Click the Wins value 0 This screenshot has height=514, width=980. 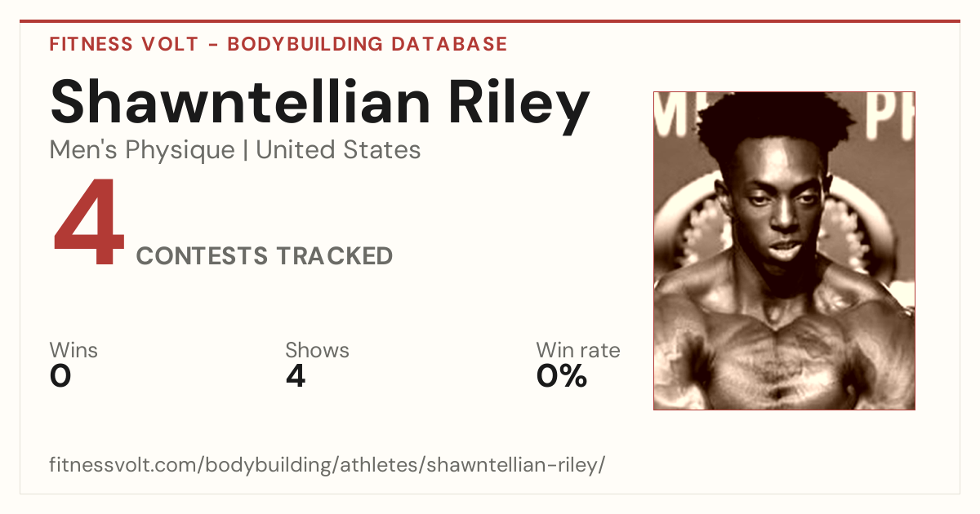tap(60, 376)
